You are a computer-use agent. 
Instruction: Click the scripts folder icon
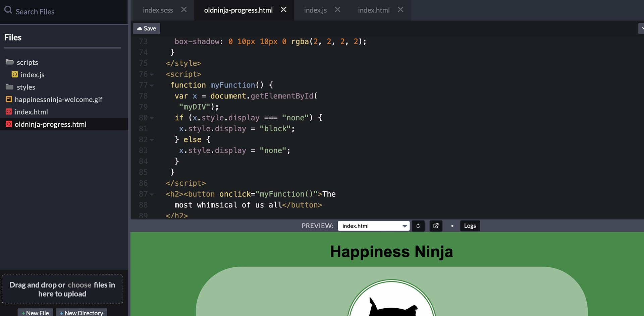(10, 62)
